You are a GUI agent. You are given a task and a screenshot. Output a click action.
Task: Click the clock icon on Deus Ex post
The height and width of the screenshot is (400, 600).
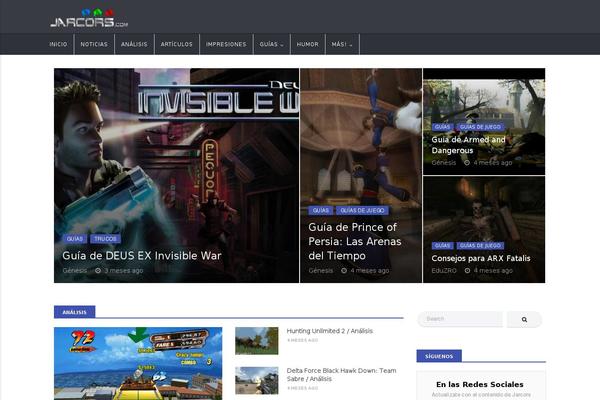click(98, 270)
